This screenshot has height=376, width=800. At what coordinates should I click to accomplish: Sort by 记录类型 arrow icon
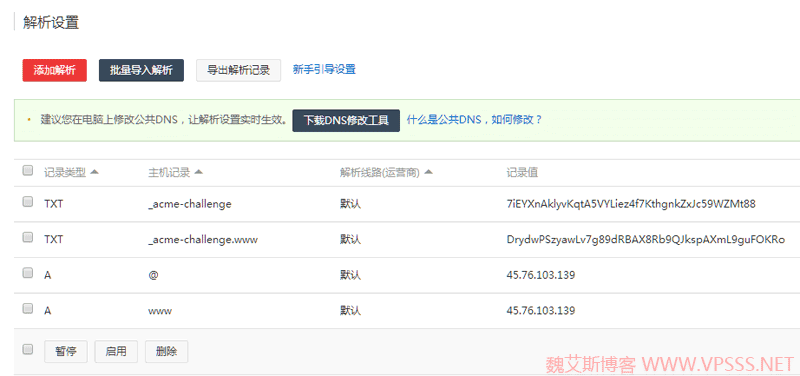[x=94, y=172]
